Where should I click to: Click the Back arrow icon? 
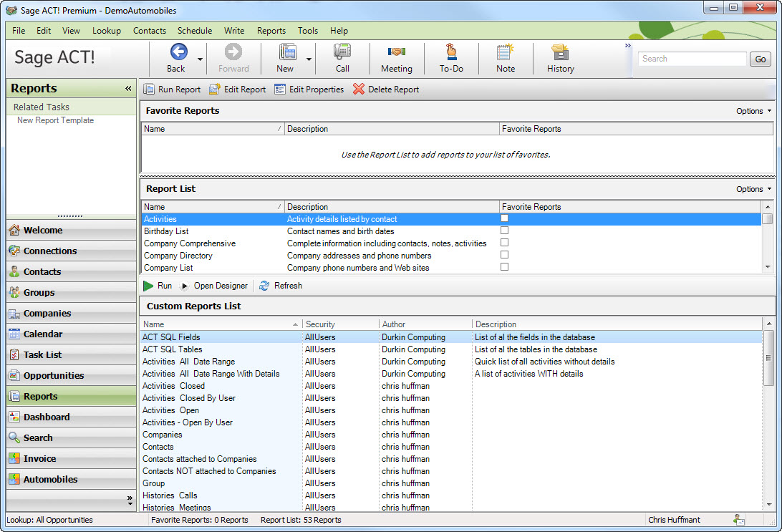pyautogui.click(x=178, y=52)
